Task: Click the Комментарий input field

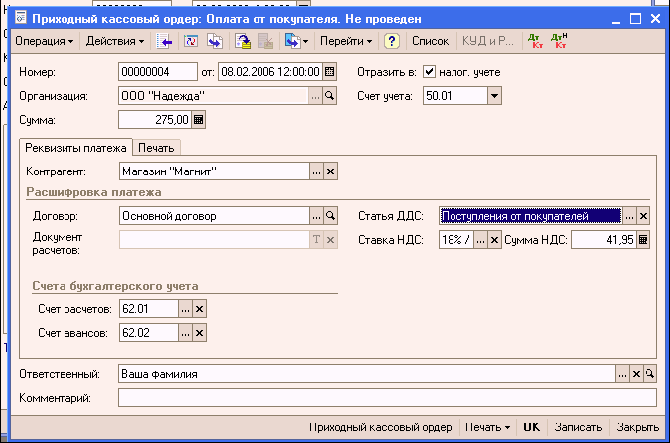Action: (x=386, y=398)
